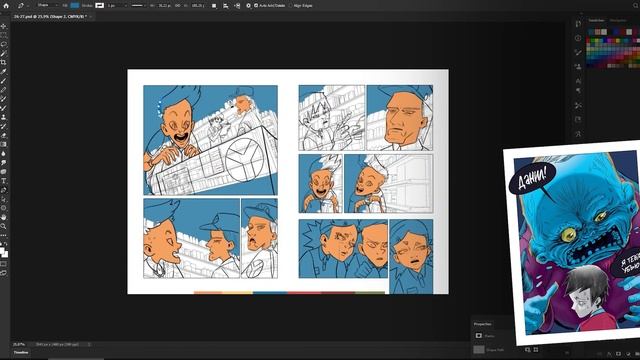Select the Zoom tool

[4, 226]
